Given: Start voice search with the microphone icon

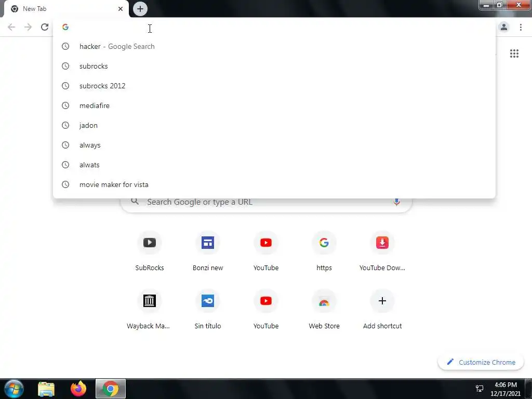Looking at the screenshot, I should (x=396, y=202).
